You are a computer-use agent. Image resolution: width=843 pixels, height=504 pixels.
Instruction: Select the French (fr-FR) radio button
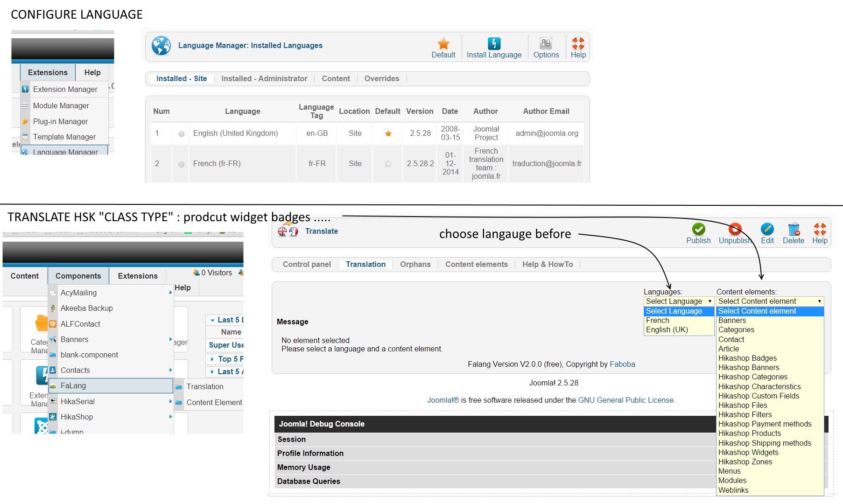tap(182, 164)
